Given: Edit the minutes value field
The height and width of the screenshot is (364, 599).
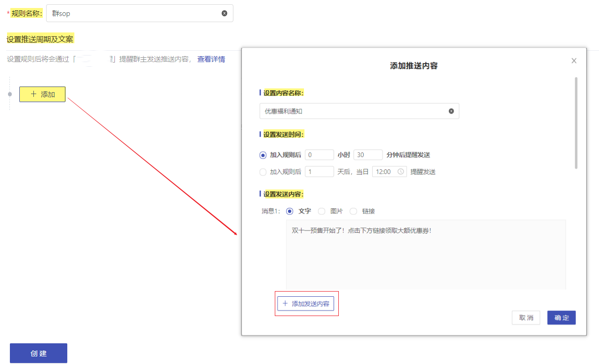Looking at the screenshot, I should [368, 155].
